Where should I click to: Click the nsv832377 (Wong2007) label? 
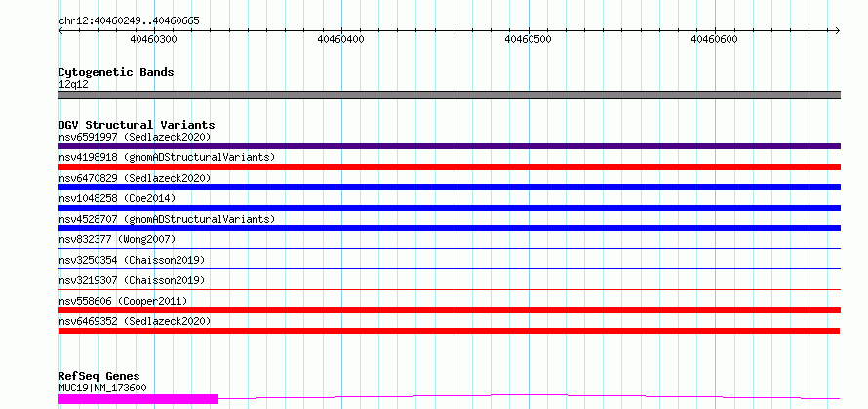(x=117, y=239)
